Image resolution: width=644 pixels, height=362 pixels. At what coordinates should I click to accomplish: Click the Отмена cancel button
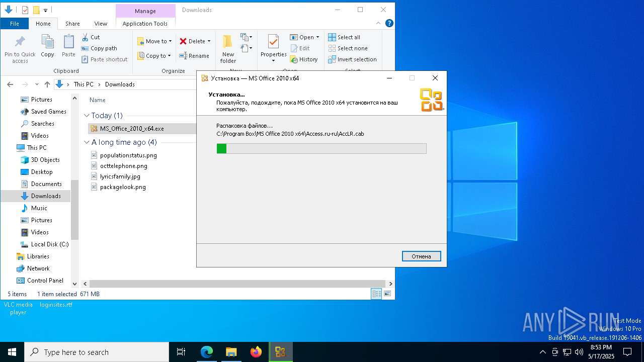tap(422, 256)
